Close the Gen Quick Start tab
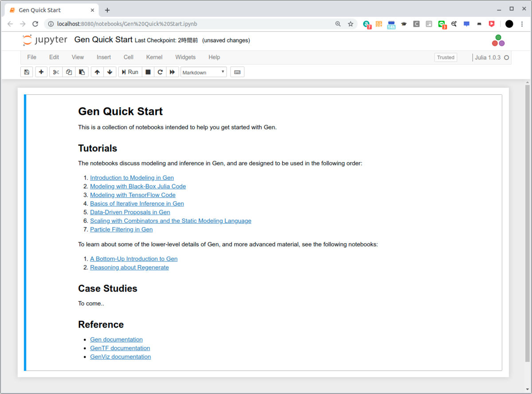The width and height of the screenshot is (532, 394). point(93,10)
